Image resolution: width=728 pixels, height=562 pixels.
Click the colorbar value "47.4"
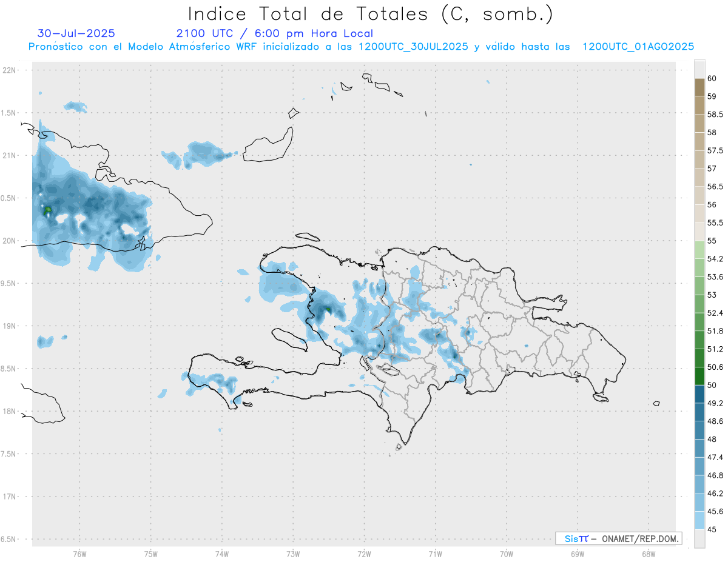(x=715, y=457)
